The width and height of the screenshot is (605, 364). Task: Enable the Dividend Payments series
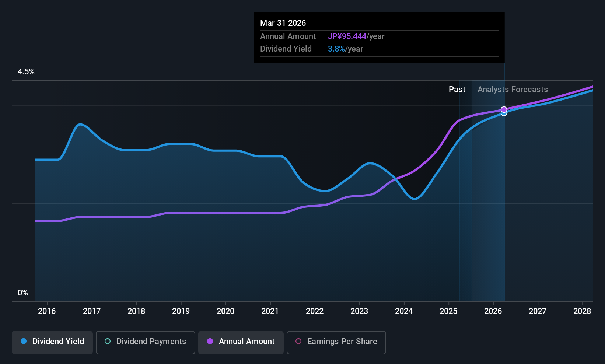(x=146, y=343)
